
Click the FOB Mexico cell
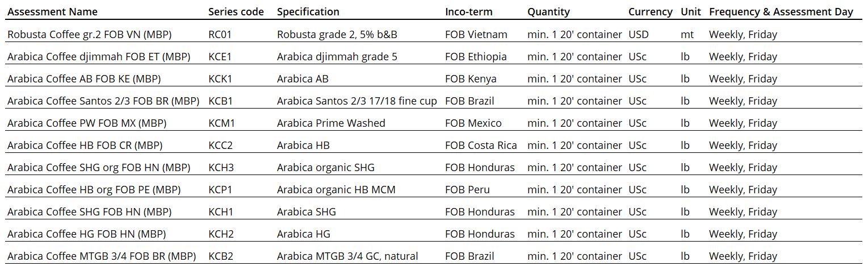click(473, 123)
